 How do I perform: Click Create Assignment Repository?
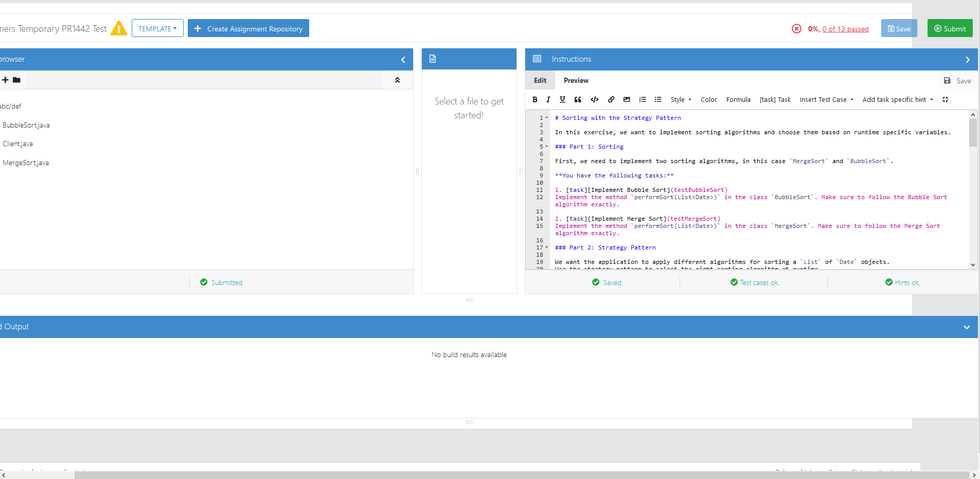coord(248,28)
